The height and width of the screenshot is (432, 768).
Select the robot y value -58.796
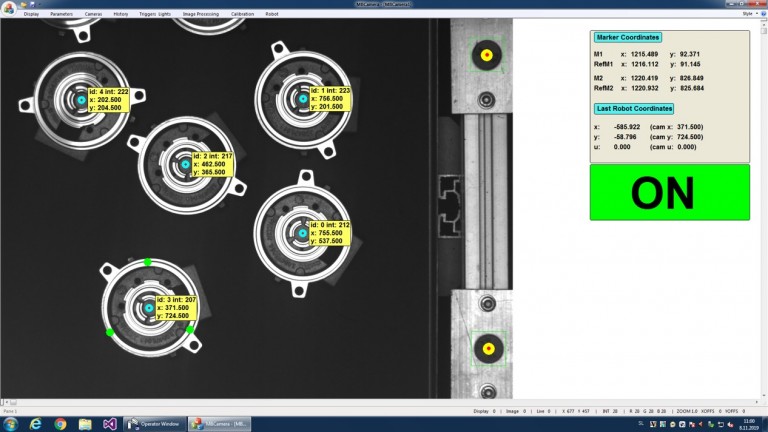[624, 137]
